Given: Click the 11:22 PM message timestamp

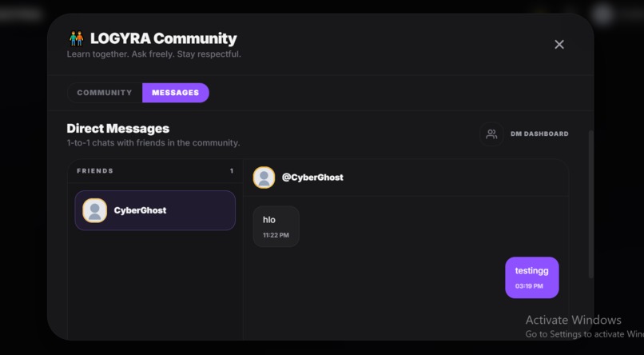Looking at the screenshot, I should (276, 235).
